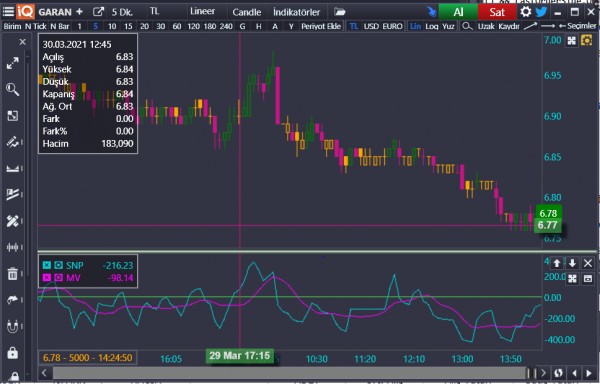Click the expand arrows fullscreen icon
The width and height of the screenshot is (600, 384).
click(12, 63)
